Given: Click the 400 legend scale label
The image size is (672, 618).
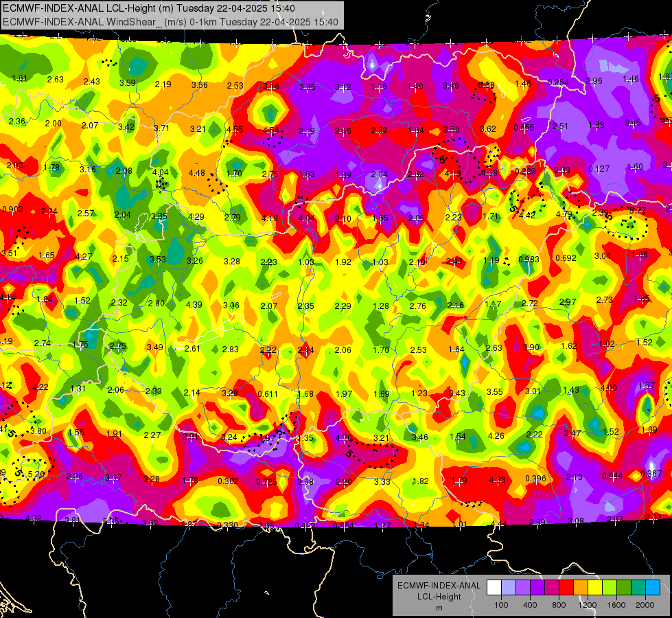Looking at the screenshot, I should point(530,605).
